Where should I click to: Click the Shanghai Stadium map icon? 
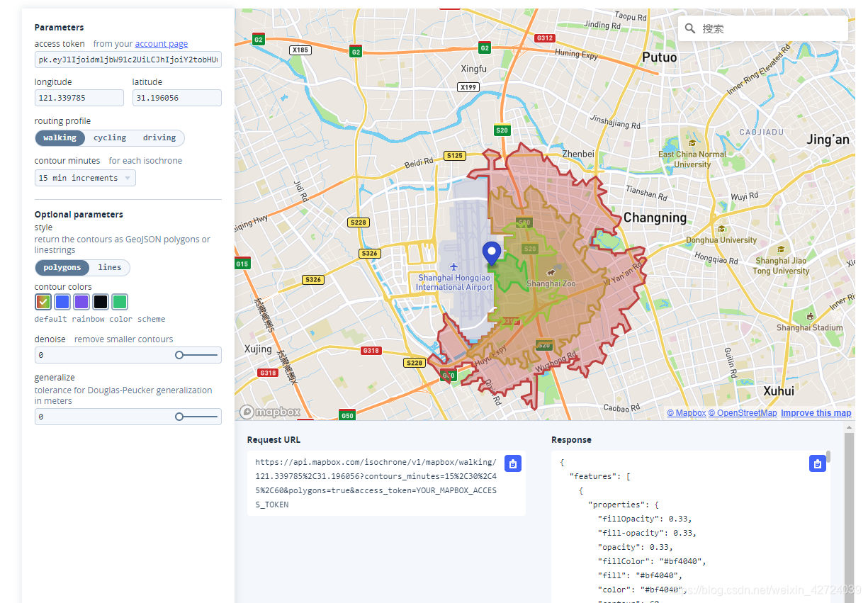click(x=810, y=316)
